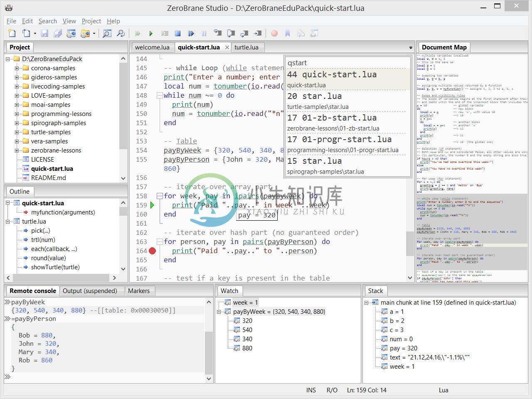The image size is (532, 399).
Task: Select the week = 1 watch entry
Action: point(245,303)
